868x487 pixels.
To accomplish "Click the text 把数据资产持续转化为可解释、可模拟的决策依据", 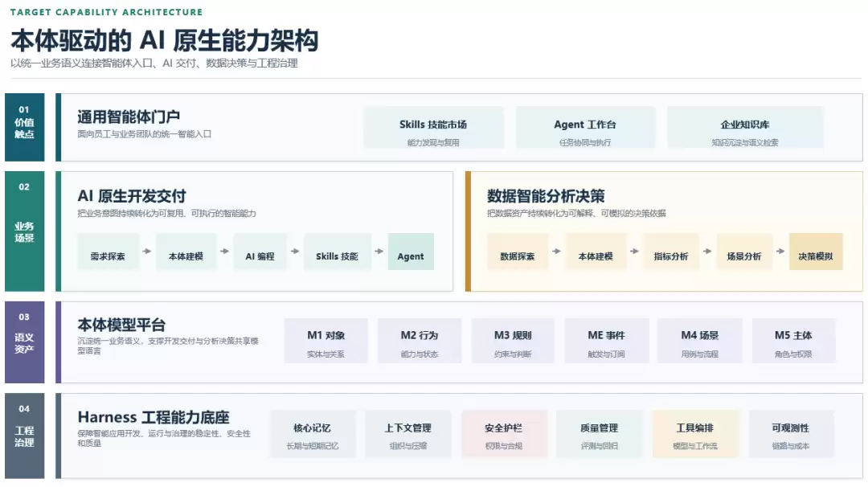I will pos(576,213).
